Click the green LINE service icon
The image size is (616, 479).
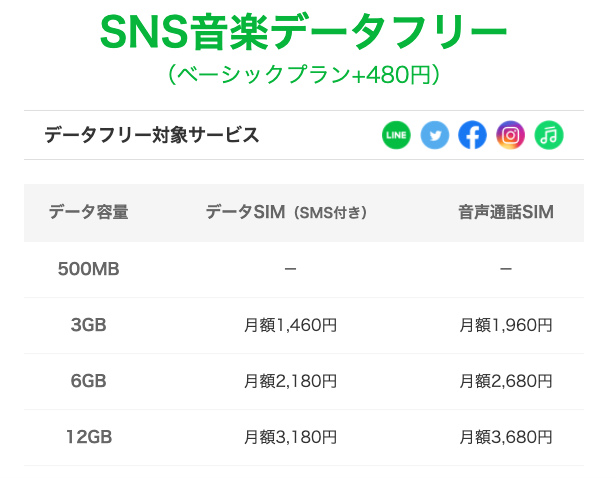tap(396, 135)
